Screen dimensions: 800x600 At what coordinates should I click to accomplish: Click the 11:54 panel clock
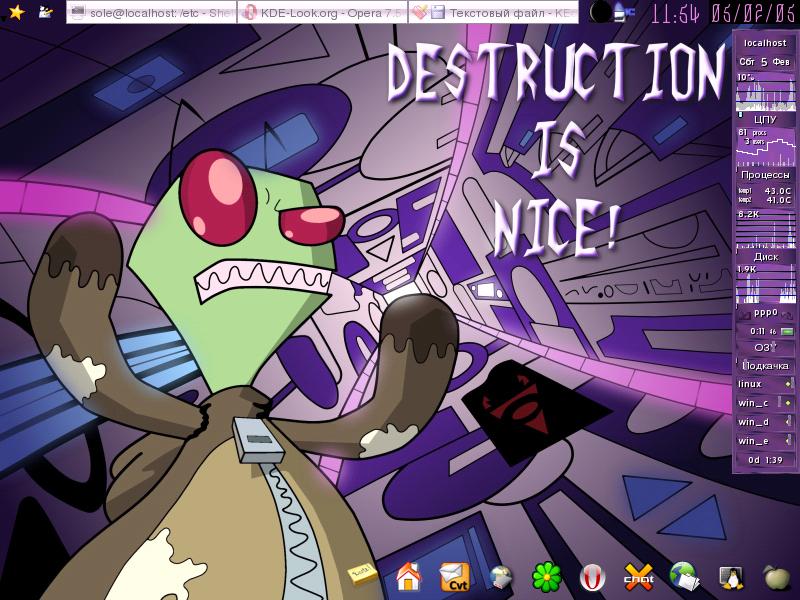pyautogui.click(x=676, y=14)
